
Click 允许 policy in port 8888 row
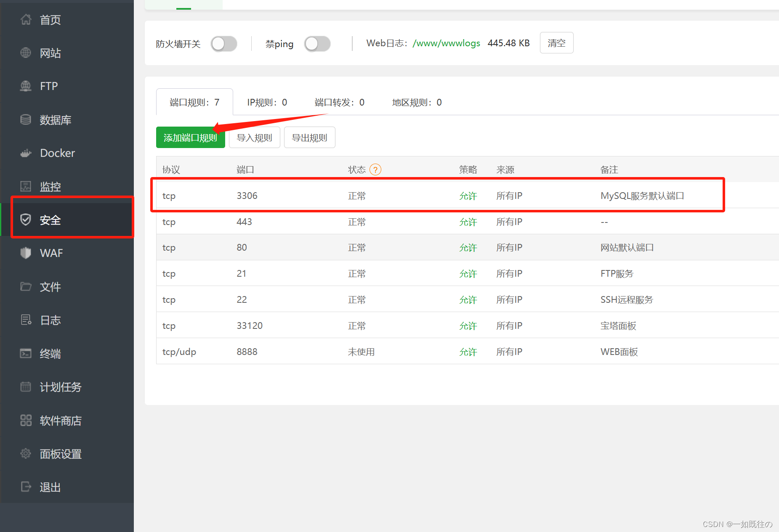[468, 352]
